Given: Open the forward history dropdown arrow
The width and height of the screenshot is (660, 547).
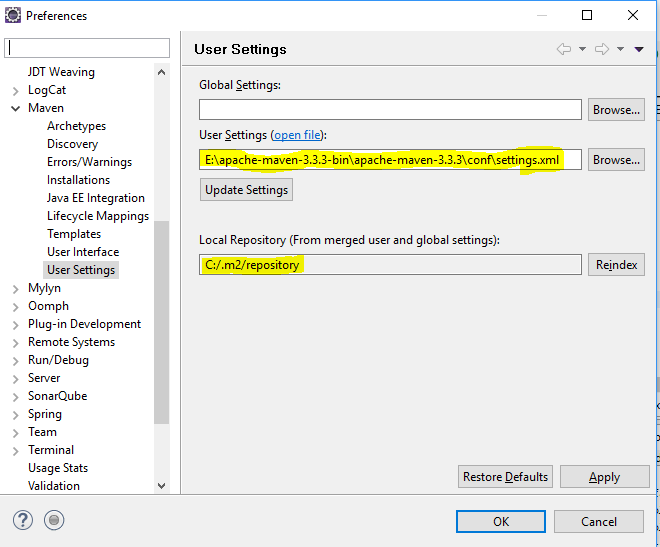Looking at the screenshot, I should (620, 49).
